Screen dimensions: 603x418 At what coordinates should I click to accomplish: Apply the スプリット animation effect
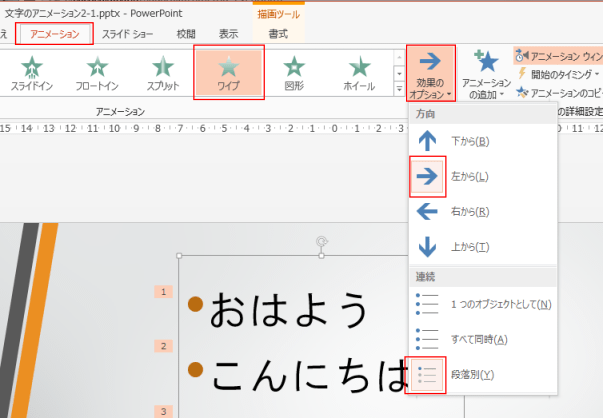coord(163,73)
